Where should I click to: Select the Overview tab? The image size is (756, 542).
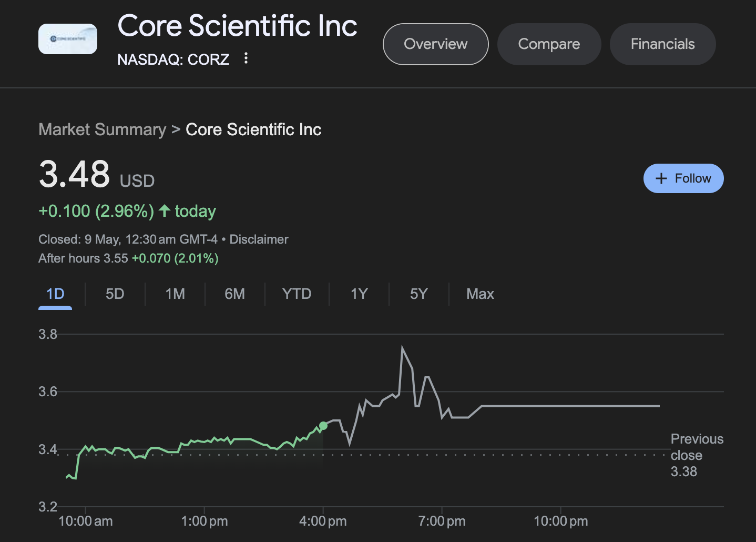pyautogui.click(x=435, y=44)
